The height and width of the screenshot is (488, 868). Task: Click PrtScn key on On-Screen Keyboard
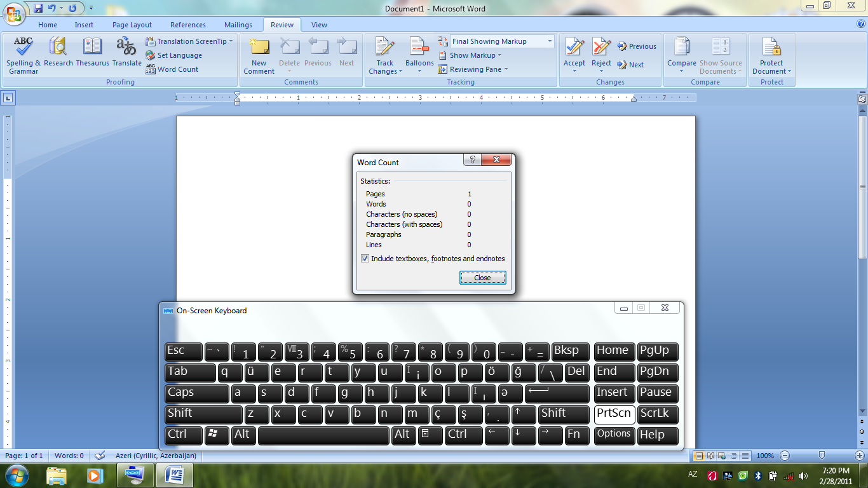tap(614, 414)
